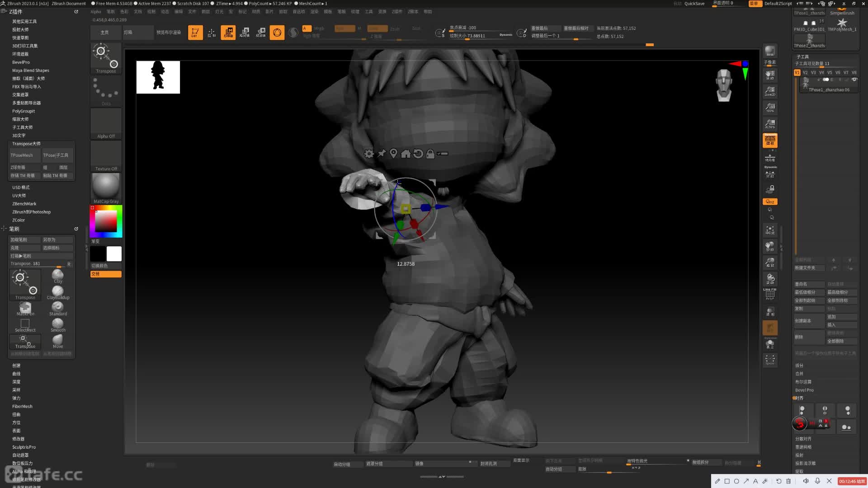Click the QuickSave button

pyautogui.click(x=694, y=4)
